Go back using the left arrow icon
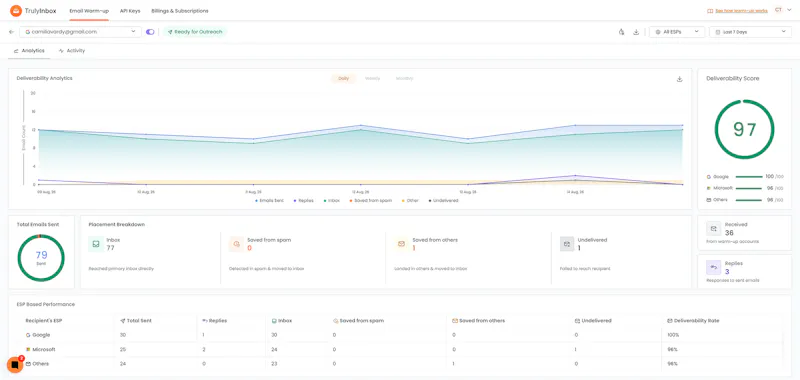 12,32
